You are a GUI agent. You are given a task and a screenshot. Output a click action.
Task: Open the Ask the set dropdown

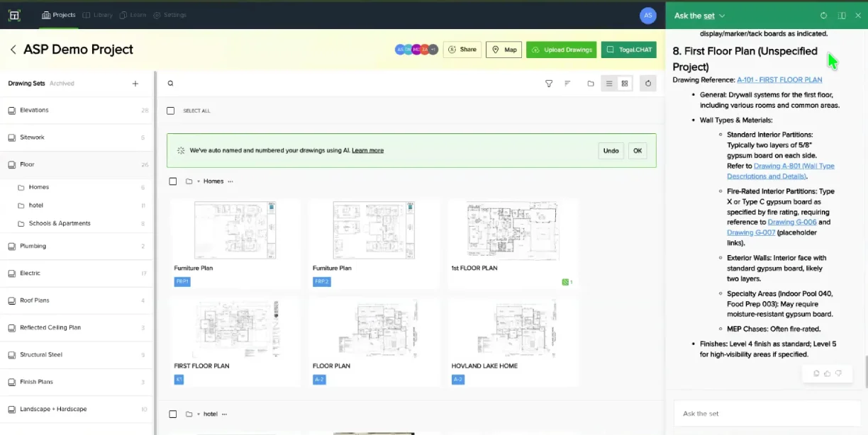tap(700, 16)
